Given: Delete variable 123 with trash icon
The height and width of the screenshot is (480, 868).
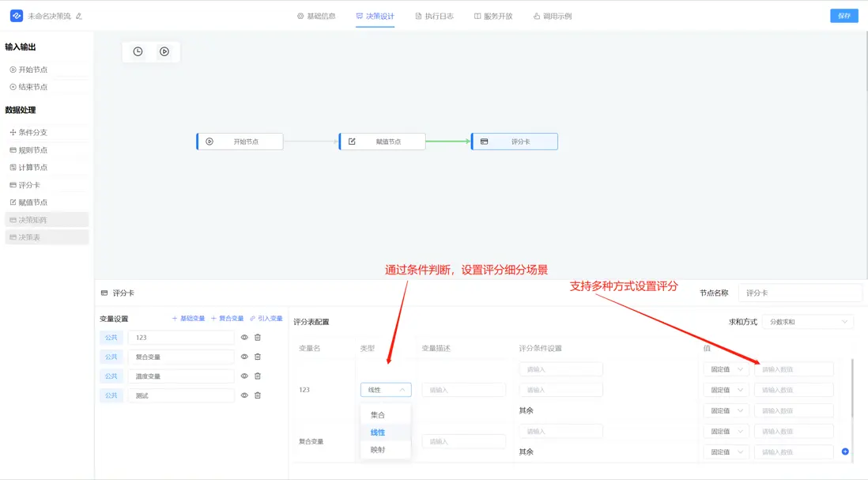Looking at the screenshot, I should [x=258, y=337].
